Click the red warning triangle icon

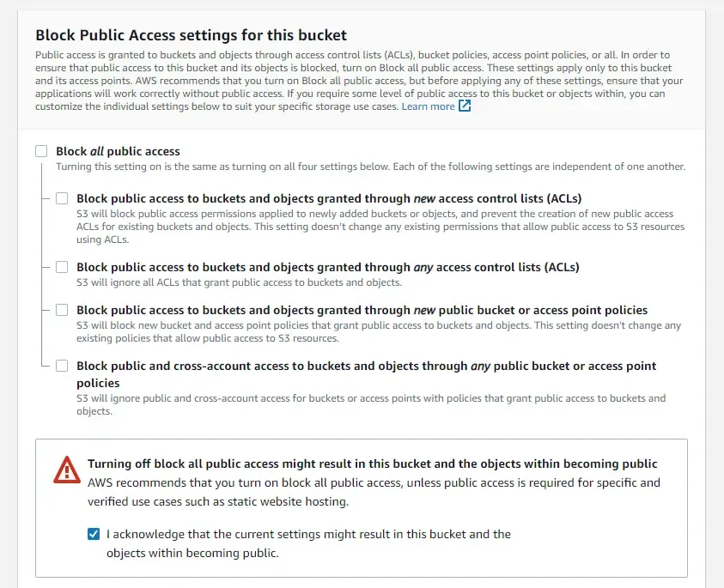tap(66, 470)
